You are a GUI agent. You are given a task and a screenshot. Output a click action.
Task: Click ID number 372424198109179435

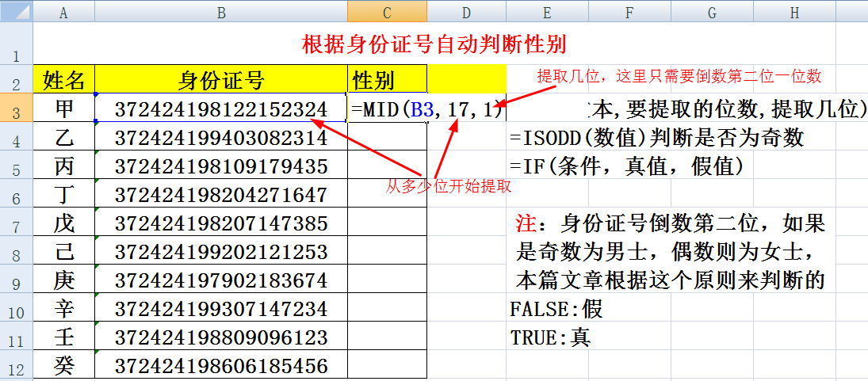pyautogui.click(x=221, y=166)
